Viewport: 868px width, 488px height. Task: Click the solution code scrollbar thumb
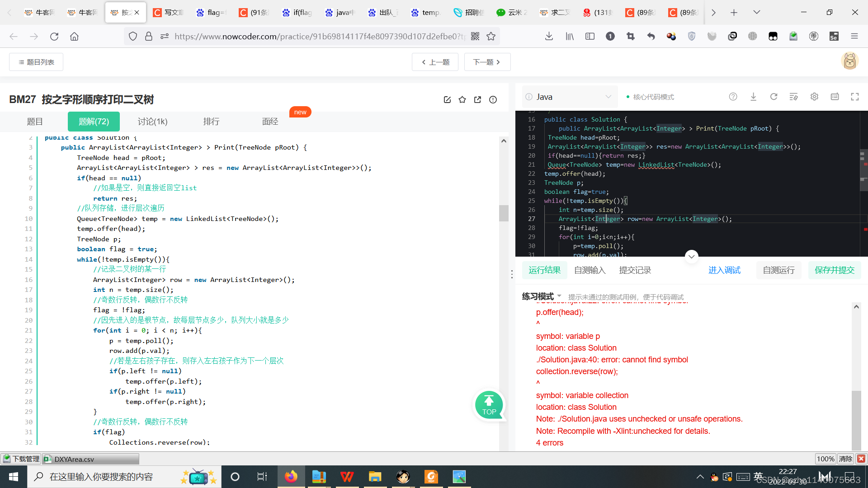[x=504, y=213]
